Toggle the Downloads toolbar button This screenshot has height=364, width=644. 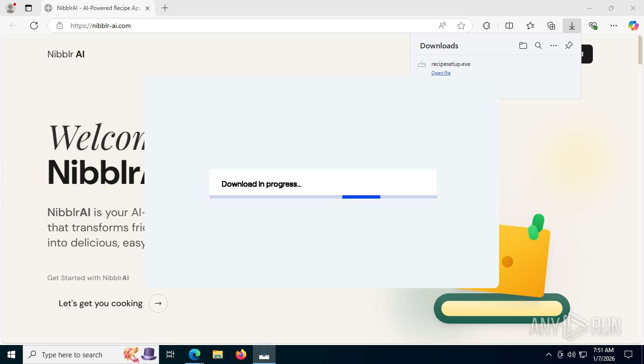572,26
